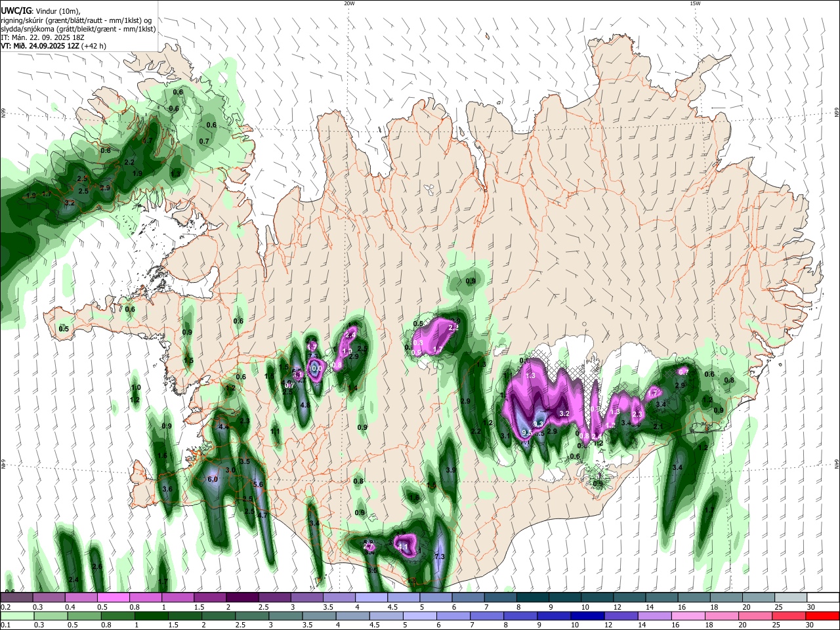Viewport: 840px width, 630px height.
Task: Select the 'rigning/skúrir' legend description line
Action: (77, 20)
